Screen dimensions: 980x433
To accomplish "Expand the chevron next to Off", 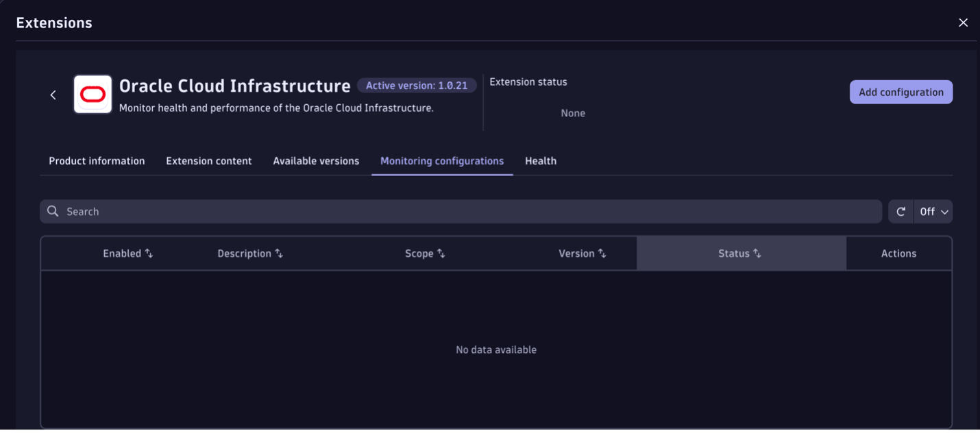I will tap(944, 211).
